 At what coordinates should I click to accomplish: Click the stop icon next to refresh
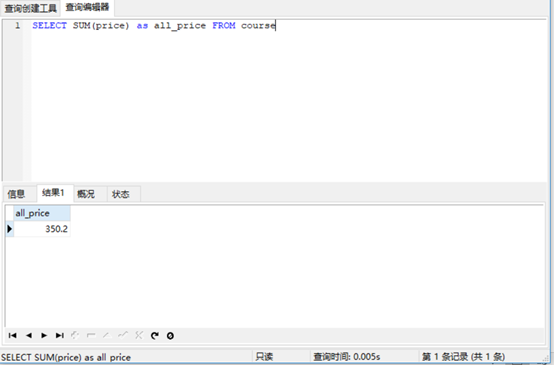point(170,336)
